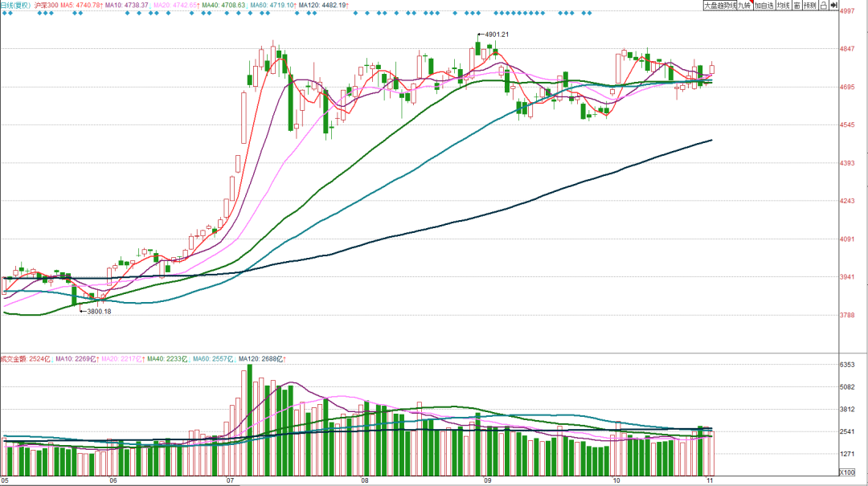Click the 3800.18 low price marker

[99, 312]
